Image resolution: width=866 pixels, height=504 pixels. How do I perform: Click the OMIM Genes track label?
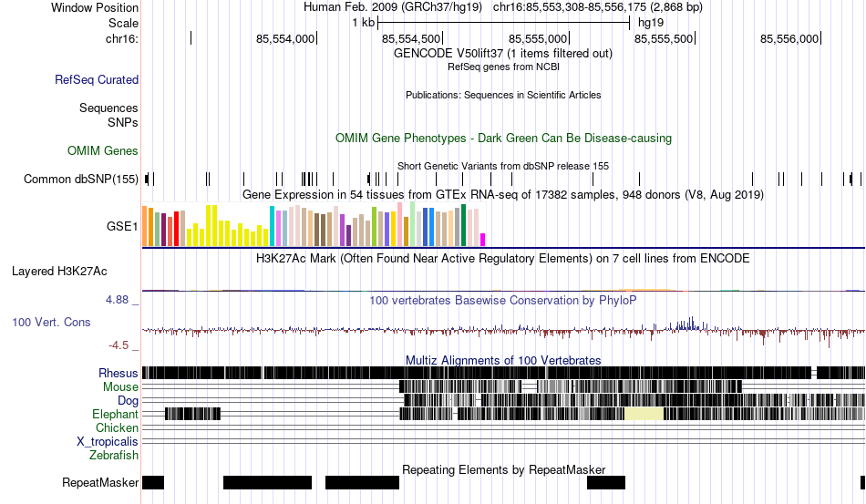(102, 150)
